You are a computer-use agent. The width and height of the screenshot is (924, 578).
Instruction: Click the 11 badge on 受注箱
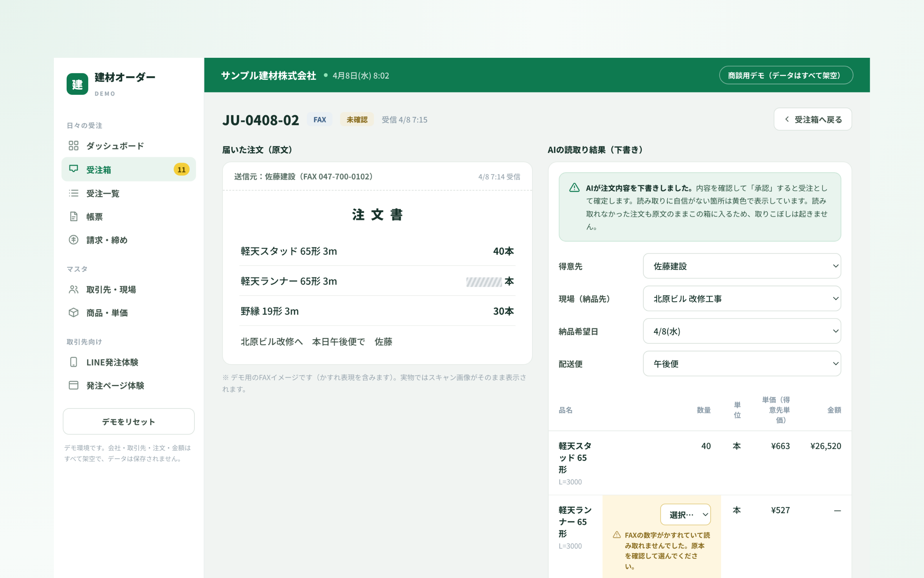coord(181,170)
